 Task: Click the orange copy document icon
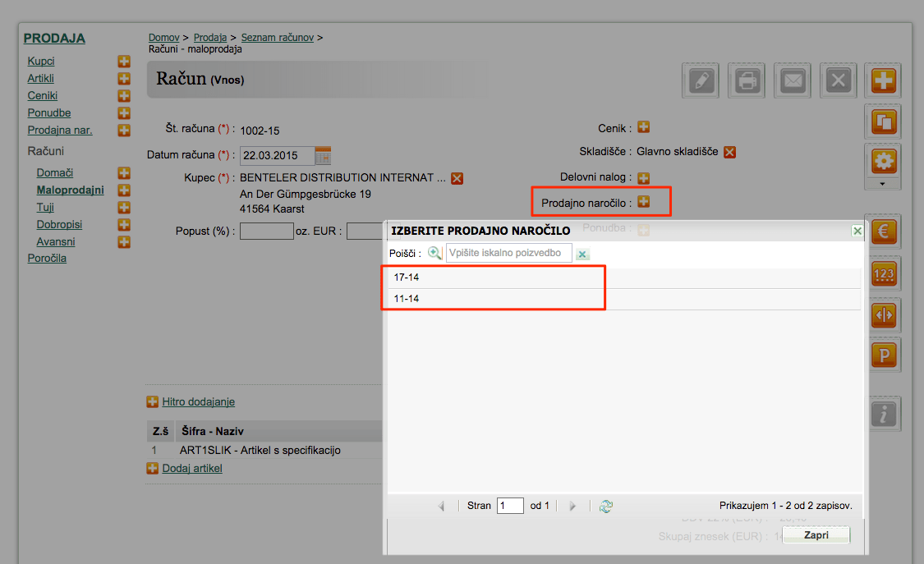pos(883,122)
